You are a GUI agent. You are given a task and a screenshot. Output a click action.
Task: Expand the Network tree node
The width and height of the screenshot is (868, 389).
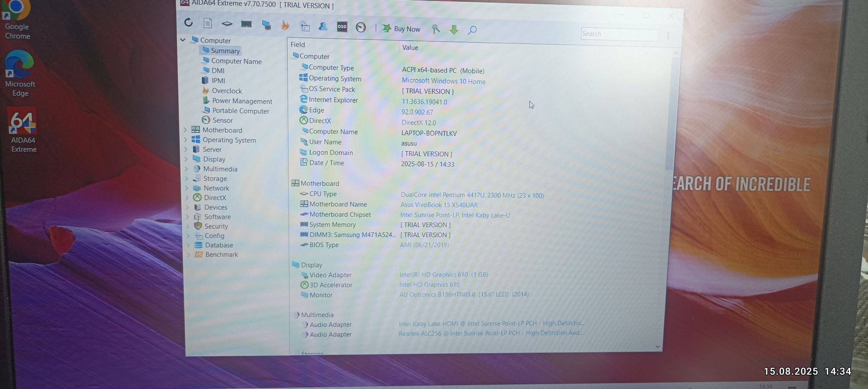[x=187, y=188]
